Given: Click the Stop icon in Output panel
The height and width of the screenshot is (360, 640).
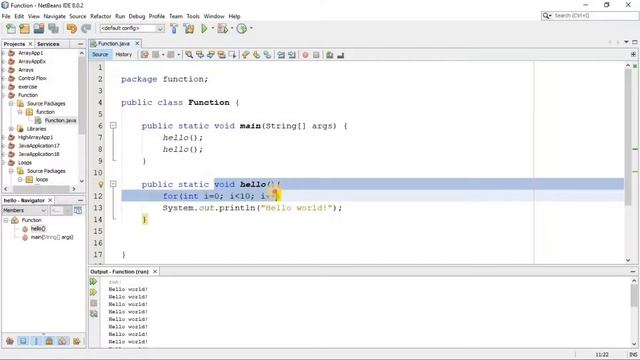Looking at the screenshot, I should point(93,303).
